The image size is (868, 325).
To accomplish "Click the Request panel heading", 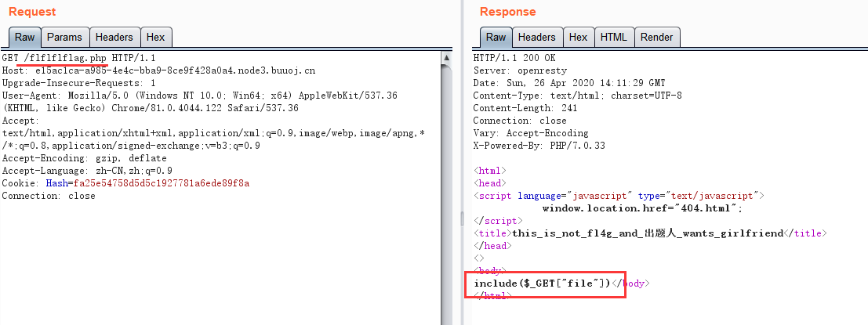I will (32, 12).
